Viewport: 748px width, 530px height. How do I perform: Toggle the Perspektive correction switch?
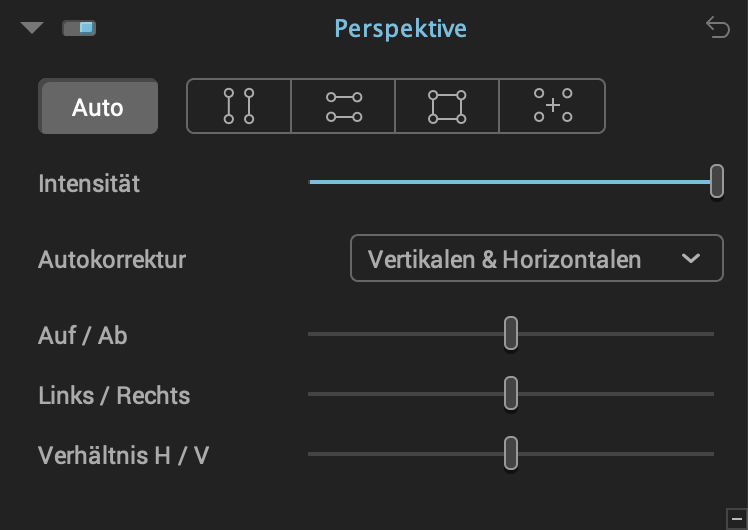pyautogui.click(x=79, y=28)
